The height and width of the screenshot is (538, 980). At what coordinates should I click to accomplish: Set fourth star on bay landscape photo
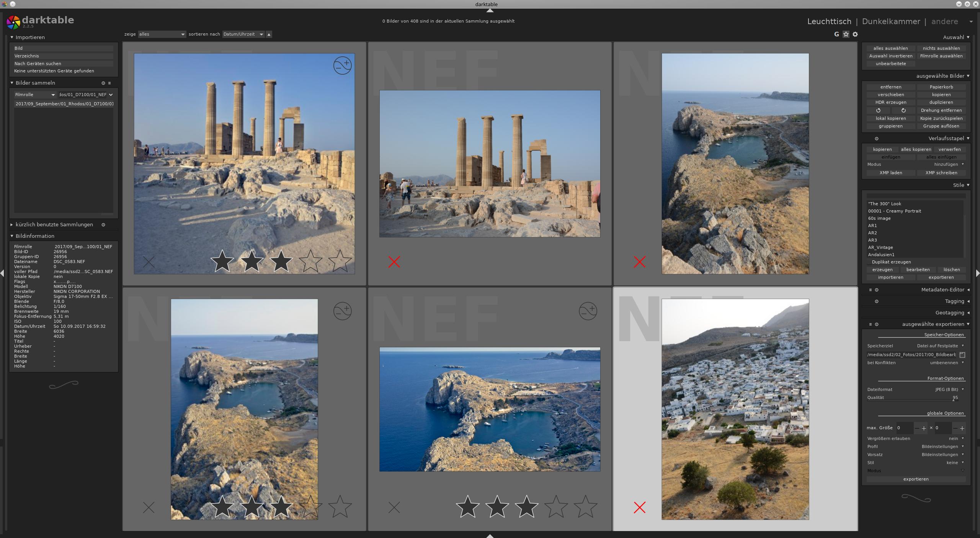[556, 507]
